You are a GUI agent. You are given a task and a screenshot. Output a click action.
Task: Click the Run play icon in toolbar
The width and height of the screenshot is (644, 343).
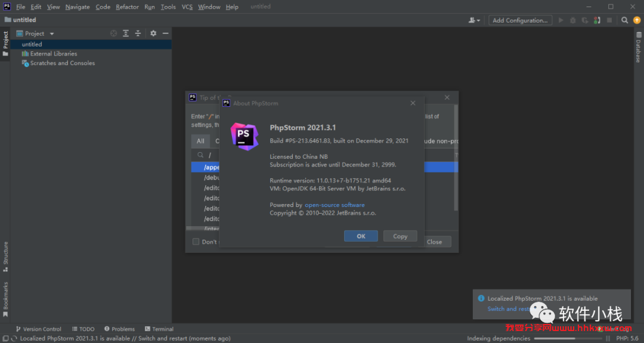(561, 20)
